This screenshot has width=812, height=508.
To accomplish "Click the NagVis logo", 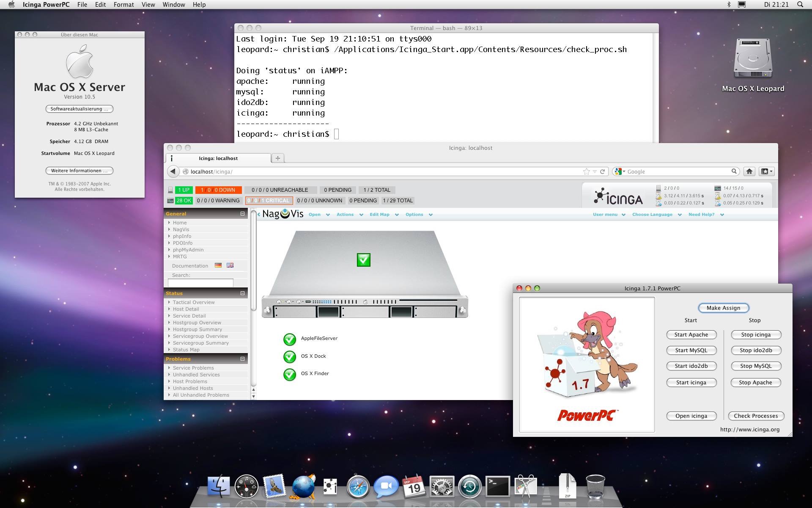I will [x=283, y=214].
